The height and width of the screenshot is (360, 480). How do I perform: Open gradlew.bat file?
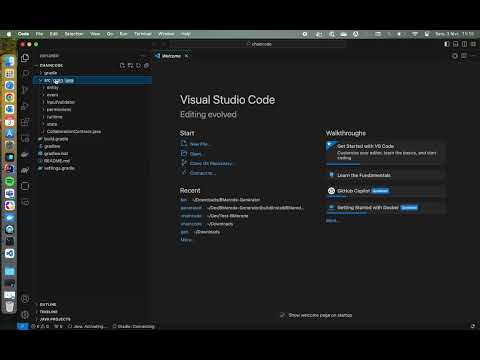tap(92, 153)
